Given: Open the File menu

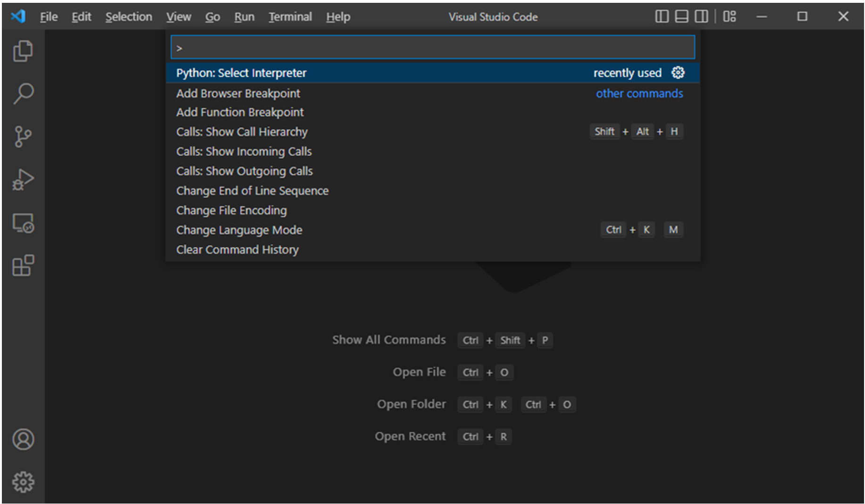Looking at the screenshot, I should tap(49, 17).
